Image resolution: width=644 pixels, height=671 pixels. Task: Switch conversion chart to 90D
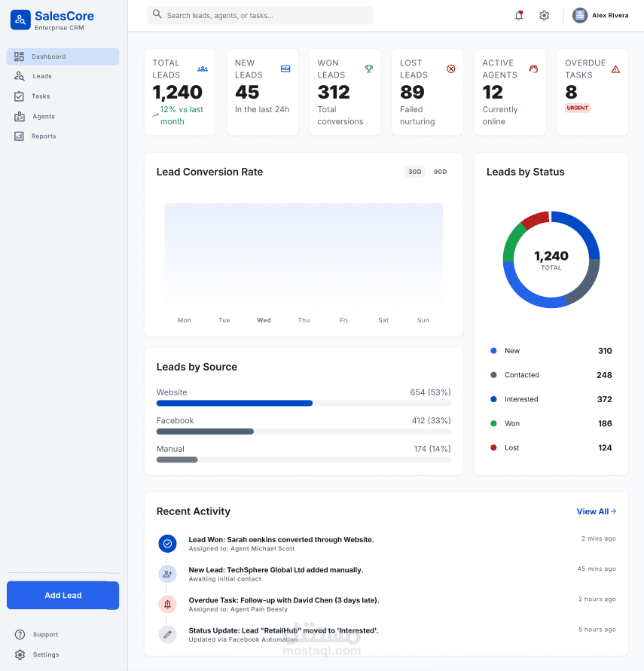pyautogui.click(x=440, y=172)
